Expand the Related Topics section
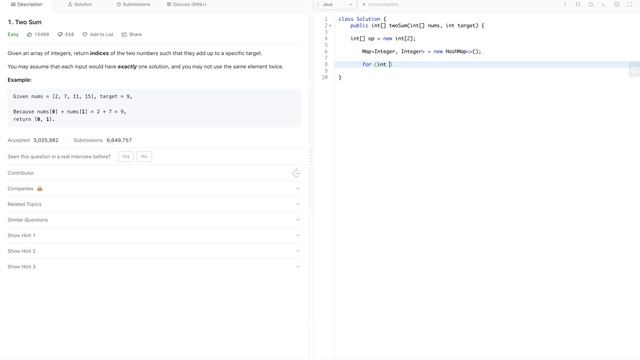Image resolution: width=640 pixels, height=360 pixels. 154,204
